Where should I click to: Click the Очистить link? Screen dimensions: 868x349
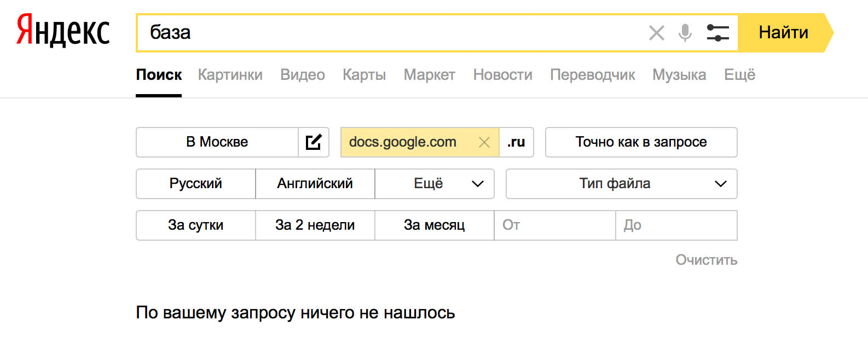[707, 260]
